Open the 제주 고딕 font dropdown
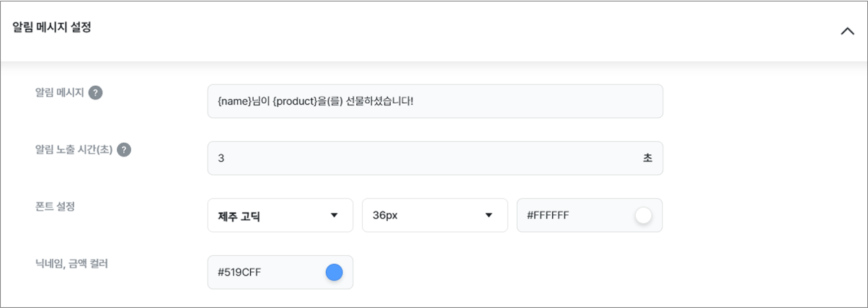 [x=280, y=215]
